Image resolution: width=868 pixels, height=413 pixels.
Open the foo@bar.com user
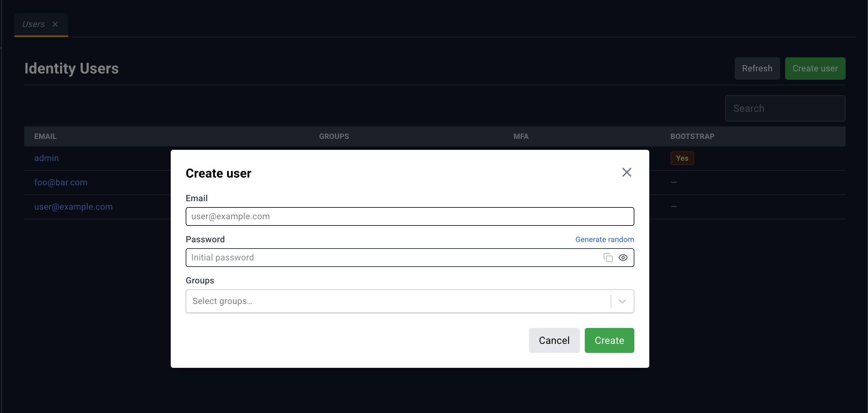pyautogui.click(x=61, y=182)
